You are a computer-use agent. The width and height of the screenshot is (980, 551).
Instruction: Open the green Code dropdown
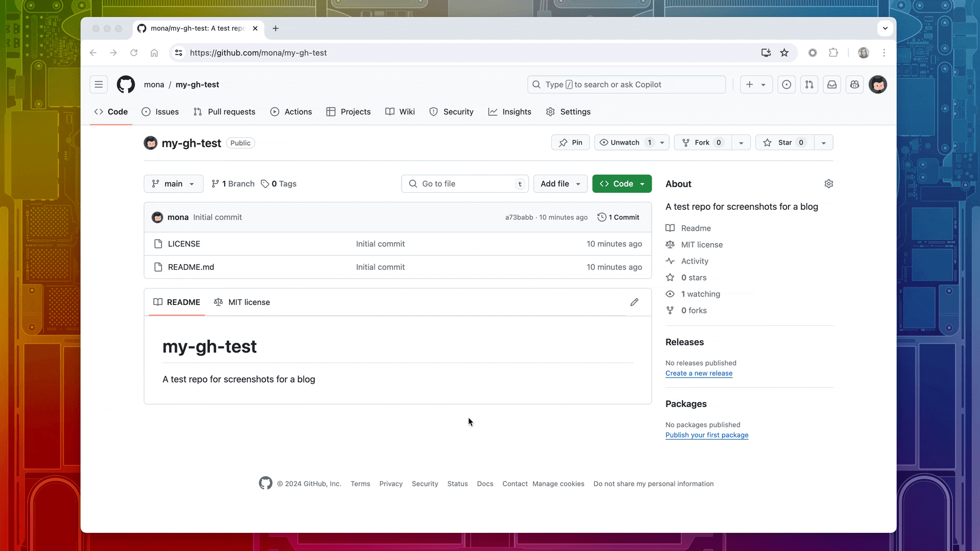tap(622, 184)
